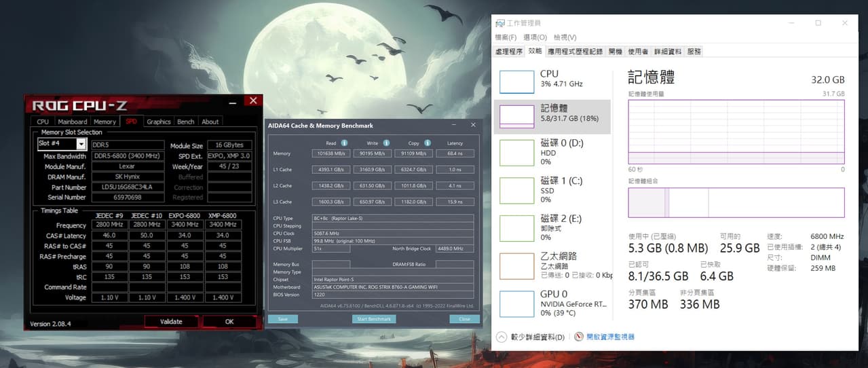Screen dimensions: 868x368
Task: Click the JEDEC #9 CAS# Latency 46.0 cell
Action: [109, 236]
